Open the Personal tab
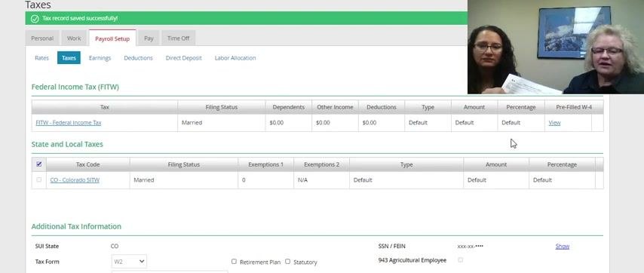Screen dimensions: 644x273 coord(42,38)
